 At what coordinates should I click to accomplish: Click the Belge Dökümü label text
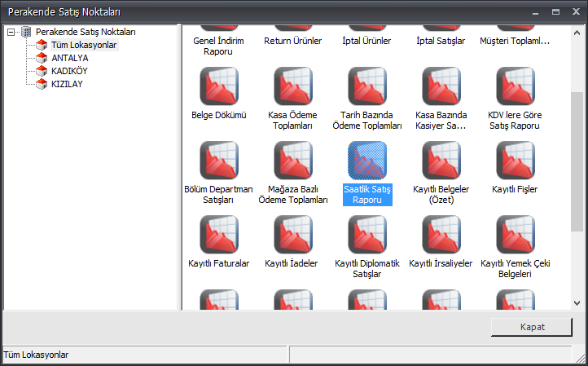[x=219, y=115]
